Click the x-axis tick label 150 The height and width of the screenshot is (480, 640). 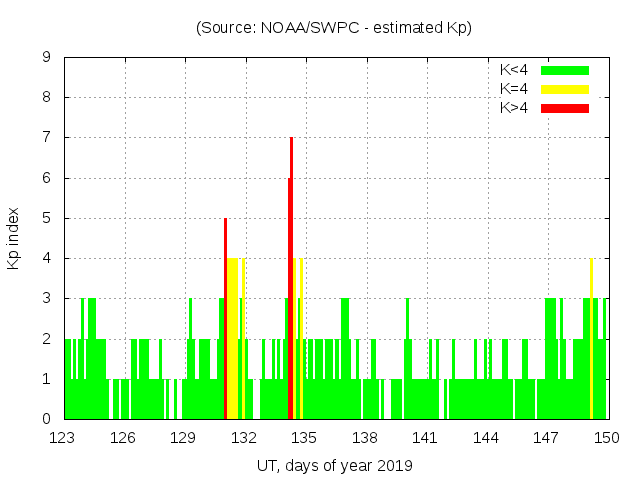[606, 438]
